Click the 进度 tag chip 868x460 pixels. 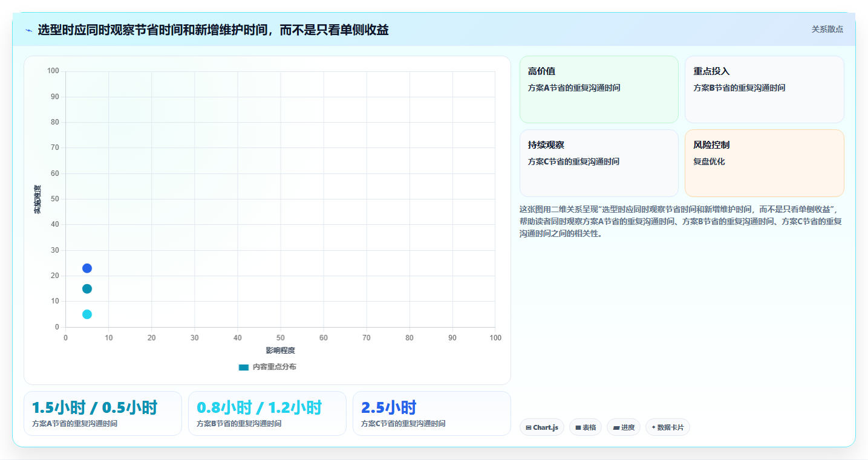[x=624, y=427]
